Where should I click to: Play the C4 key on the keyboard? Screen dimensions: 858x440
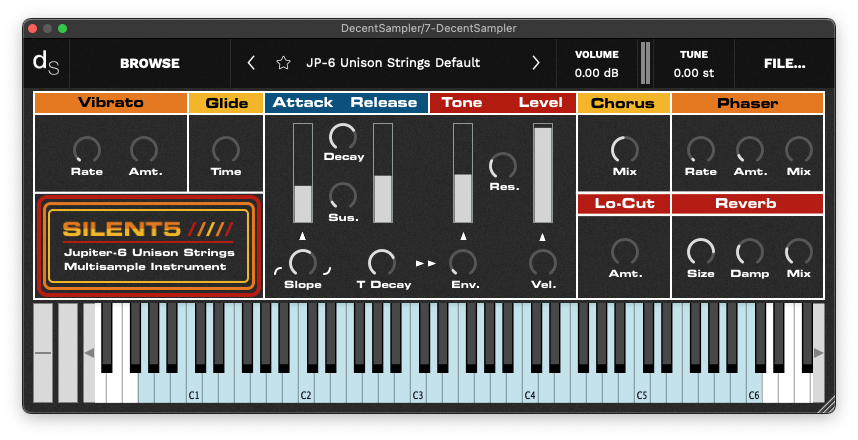coord(530,387)
